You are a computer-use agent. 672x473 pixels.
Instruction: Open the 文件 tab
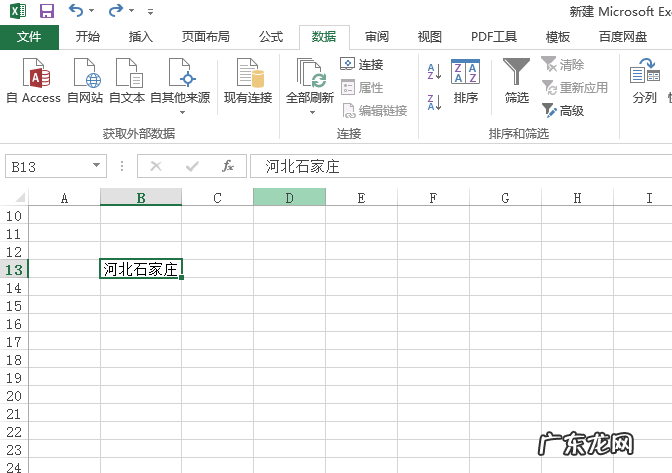[29, 37]
